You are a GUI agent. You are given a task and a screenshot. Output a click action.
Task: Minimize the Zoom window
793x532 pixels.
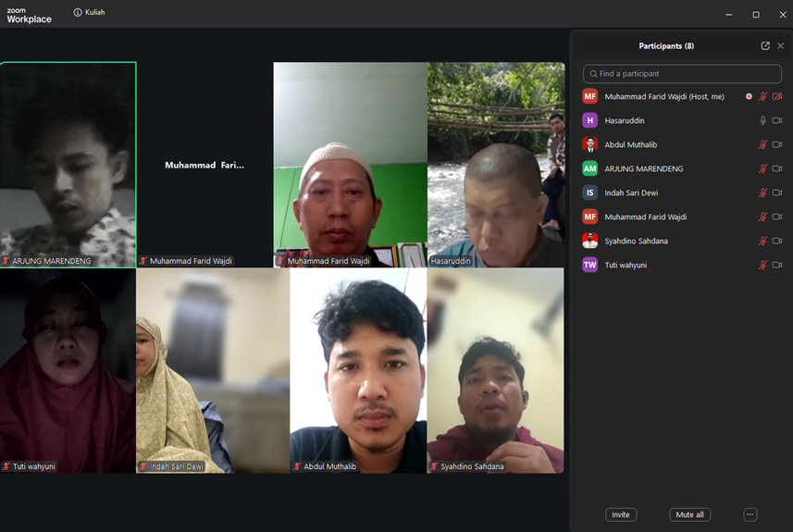point(729,15)
